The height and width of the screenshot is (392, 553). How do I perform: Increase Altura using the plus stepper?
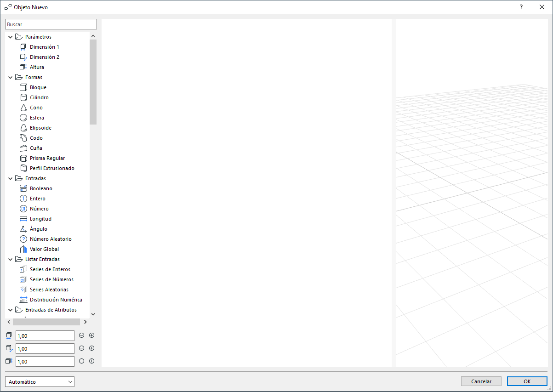(91, 361)
